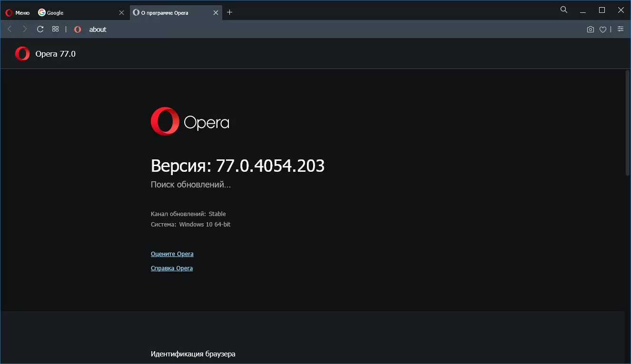Open a new tab with plus button
This screenshot has height=364, width=631.
[230, 12]
